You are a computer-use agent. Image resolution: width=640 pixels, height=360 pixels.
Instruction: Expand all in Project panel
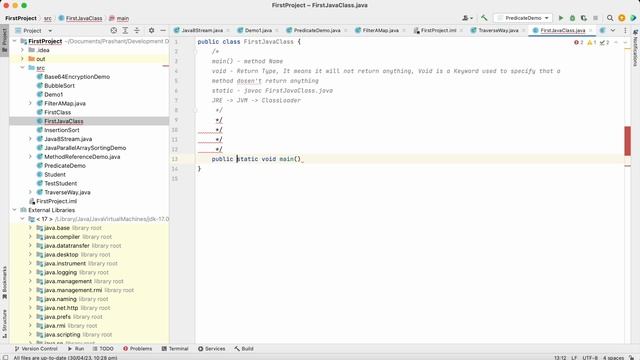[x=125, y=31]
